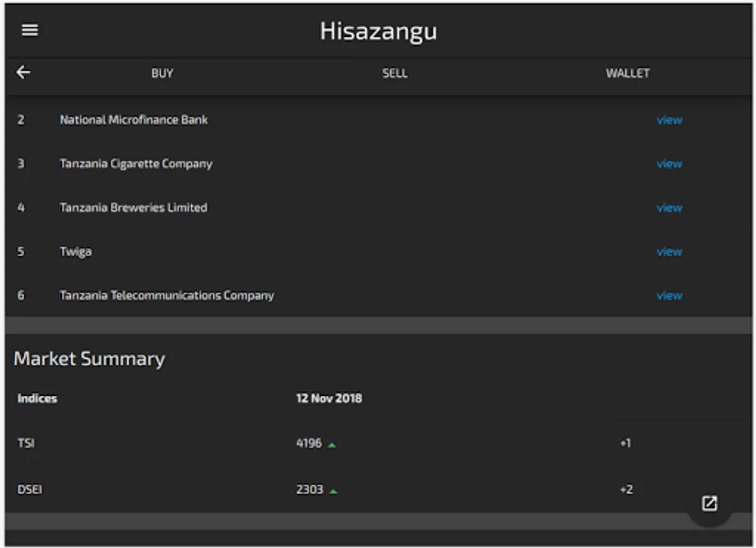View Tanzania Breweries Limited details
This screenshot has height=548, width=756.
pyautogui.click(x=669, y=208)
